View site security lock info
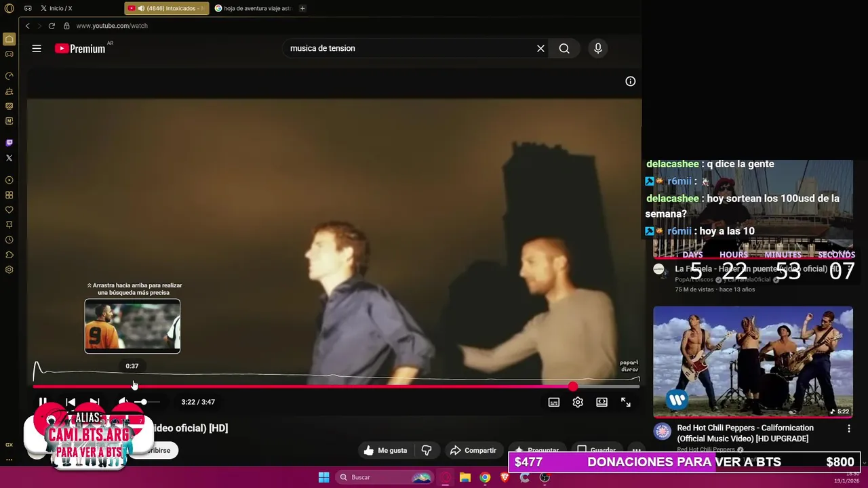868x488 pixels. tap(66, 26)
